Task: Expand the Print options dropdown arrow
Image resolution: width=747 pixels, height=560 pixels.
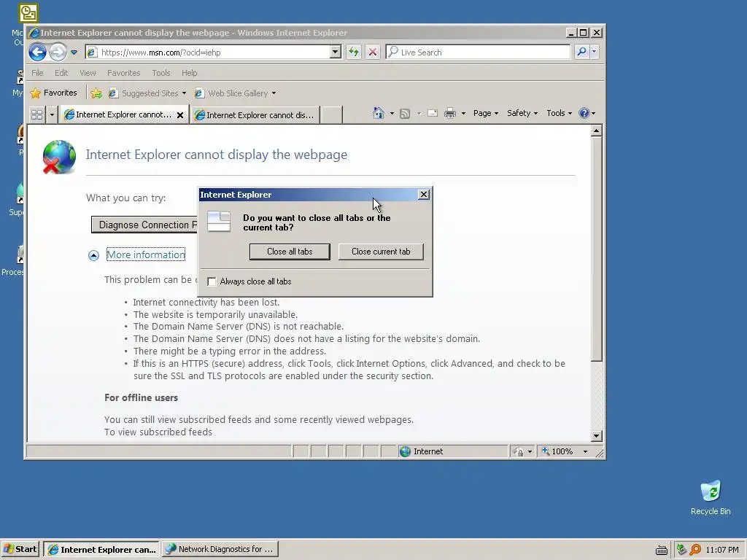Action: (x=463, y=113)
